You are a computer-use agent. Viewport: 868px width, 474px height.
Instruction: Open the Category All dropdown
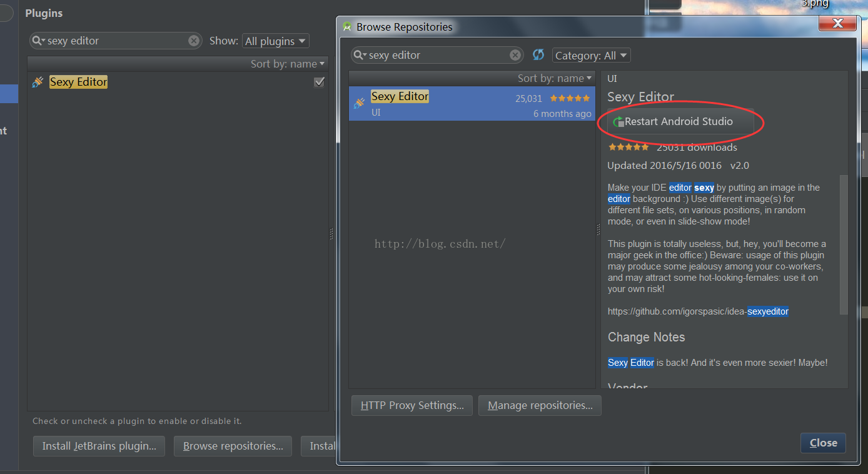[591, 56]
